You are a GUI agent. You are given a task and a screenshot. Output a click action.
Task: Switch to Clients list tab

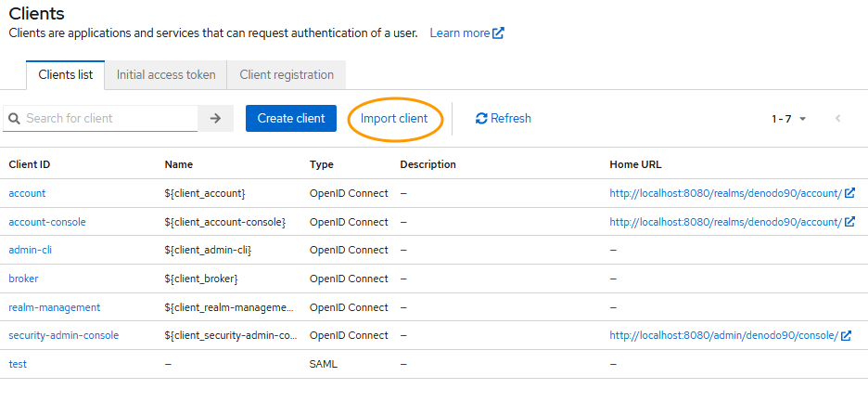66,75
